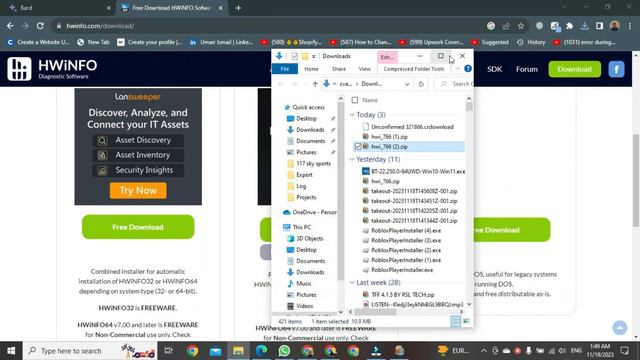Screen dimensions: 640x360
Task: Uncheck the hwi_766 (2).zip checkbox
Action: click(358, 147)
